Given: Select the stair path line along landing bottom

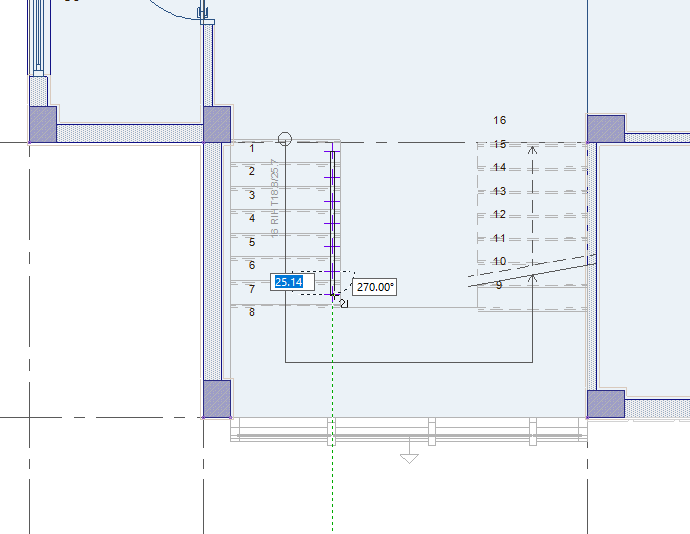Looking at the screenshot, I should point(409,362).
